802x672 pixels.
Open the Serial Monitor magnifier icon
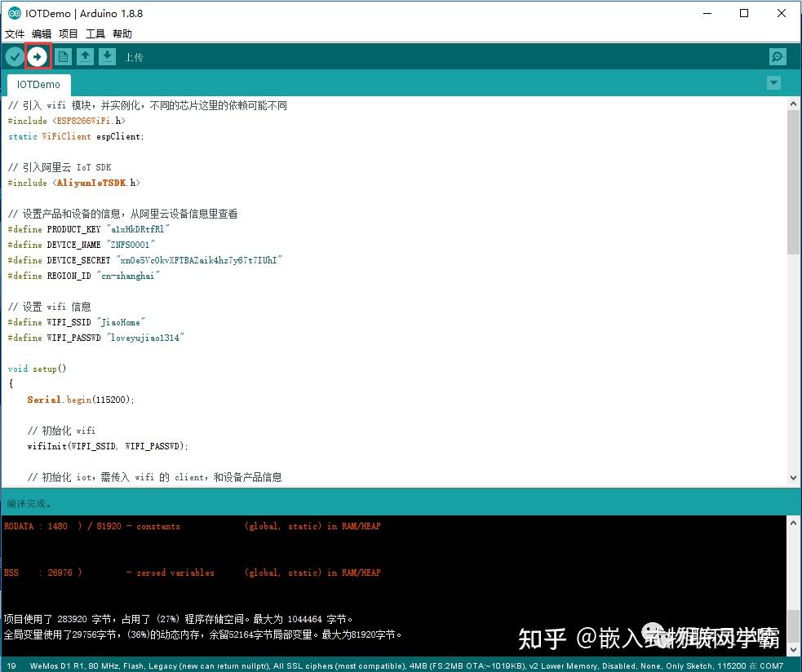click(777, 56)
